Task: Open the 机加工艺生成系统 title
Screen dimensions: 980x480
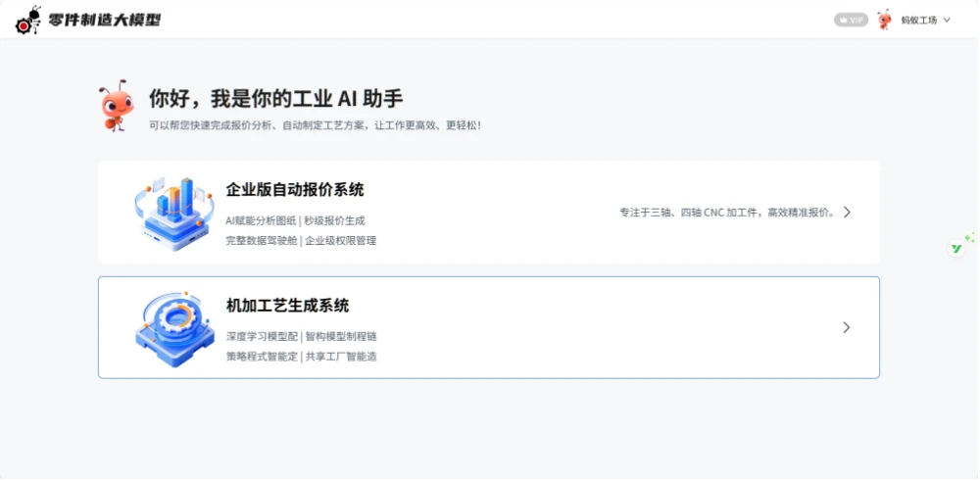Action: [287, 306]
